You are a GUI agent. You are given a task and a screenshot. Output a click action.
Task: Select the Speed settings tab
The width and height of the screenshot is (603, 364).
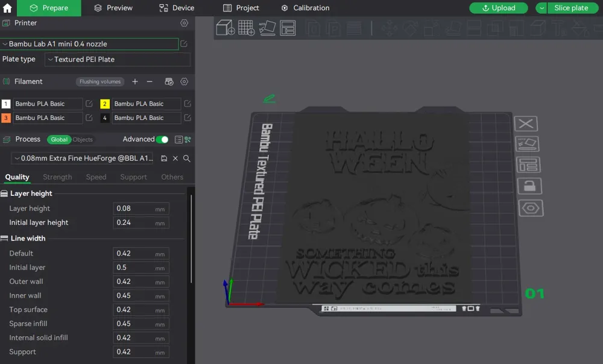(x=96, y=177)
